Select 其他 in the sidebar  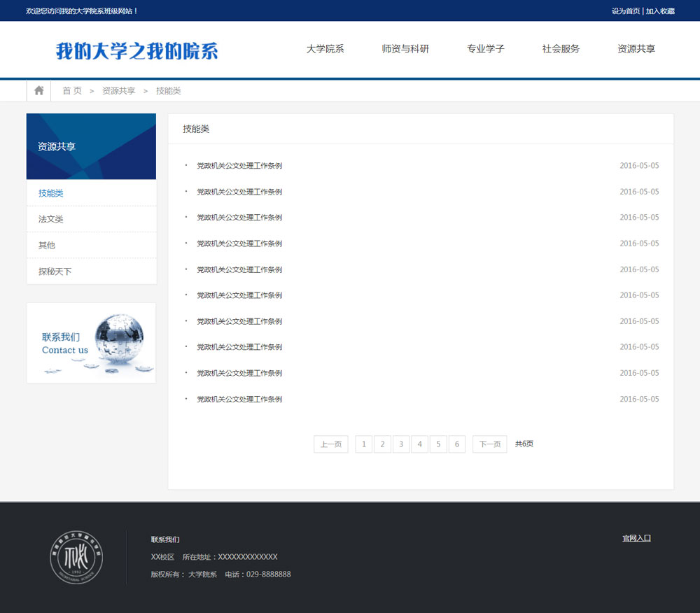(x=92, y=245)
